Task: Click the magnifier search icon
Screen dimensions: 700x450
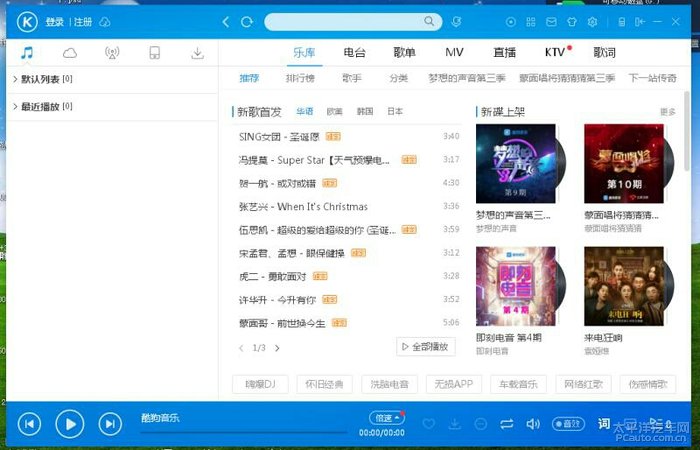Action: 429,21
